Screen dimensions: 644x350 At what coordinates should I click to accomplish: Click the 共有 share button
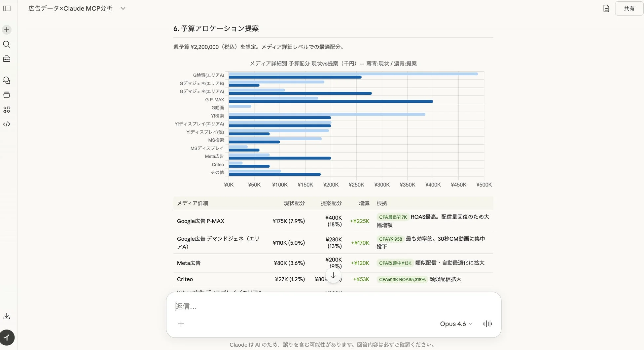(629, 8)
